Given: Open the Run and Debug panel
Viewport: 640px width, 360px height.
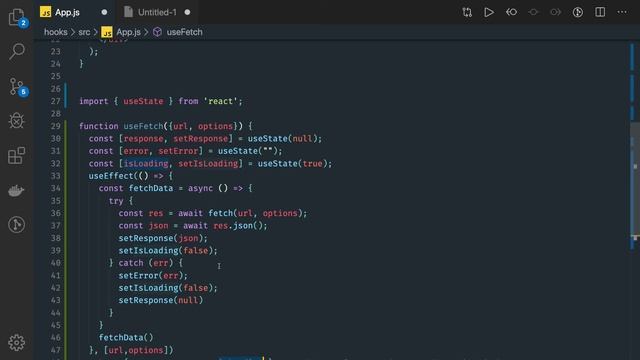Looking at the screenshot, I should pos(17,121).
